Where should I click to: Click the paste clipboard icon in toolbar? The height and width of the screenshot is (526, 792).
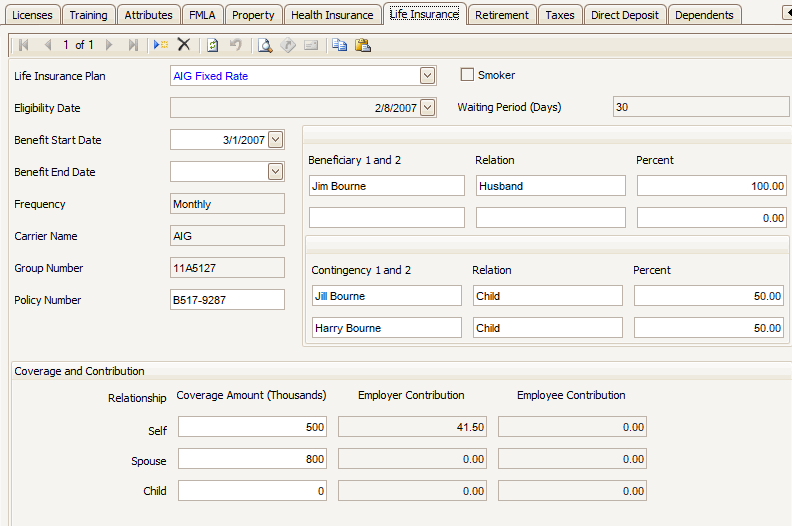pos(362,45)
